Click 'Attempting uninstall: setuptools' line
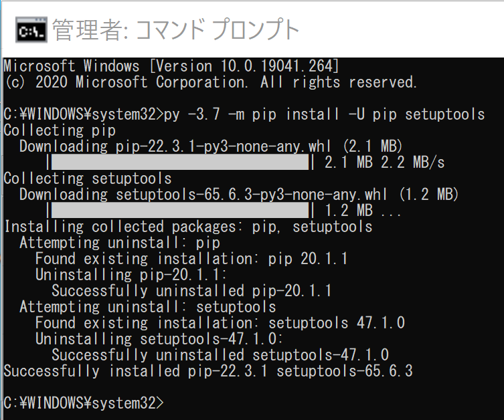The image size is (504, 420). (148, 307)
